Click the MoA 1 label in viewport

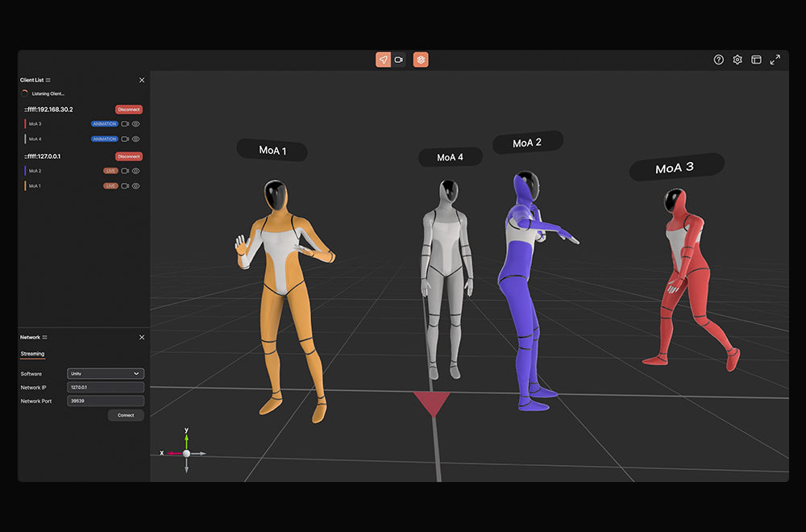click(x=272, y=150)
